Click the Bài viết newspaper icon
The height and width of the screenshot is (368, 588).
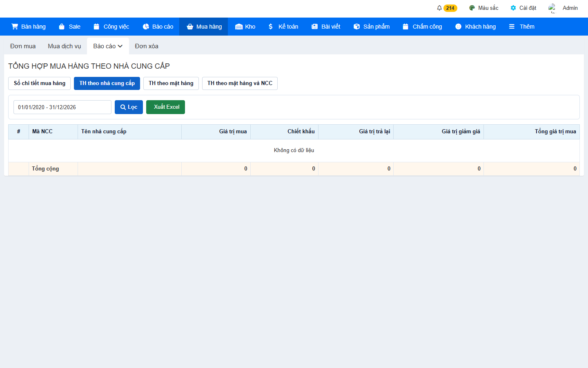click(x=314, y=27)
